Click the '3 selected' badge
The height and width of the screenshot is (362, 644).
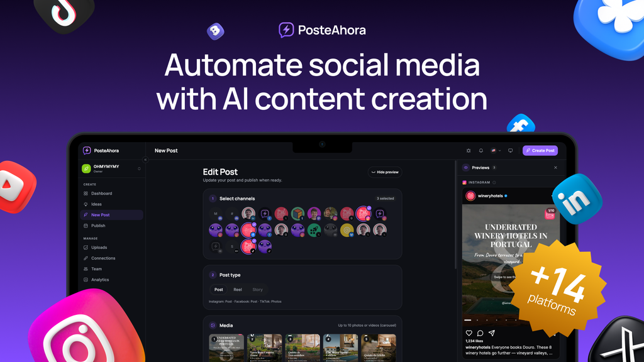tap(386, 199)
